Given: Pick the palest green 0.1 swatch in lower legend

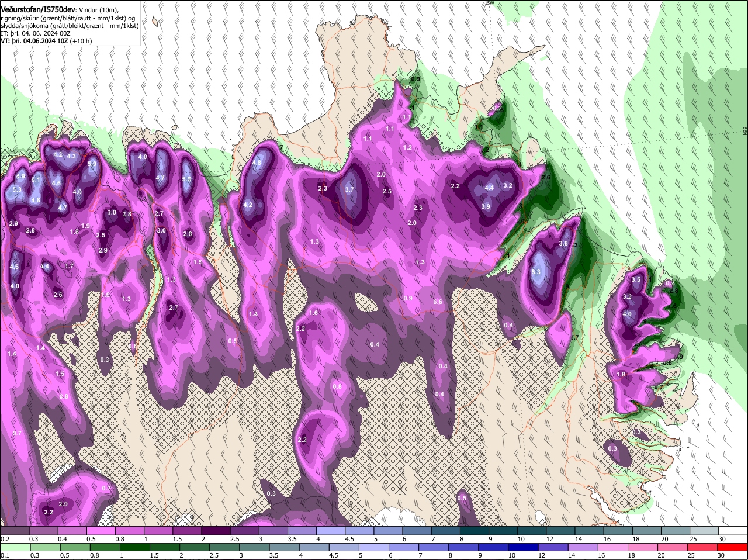Looking at the screenshot, I should pos(16,547).
